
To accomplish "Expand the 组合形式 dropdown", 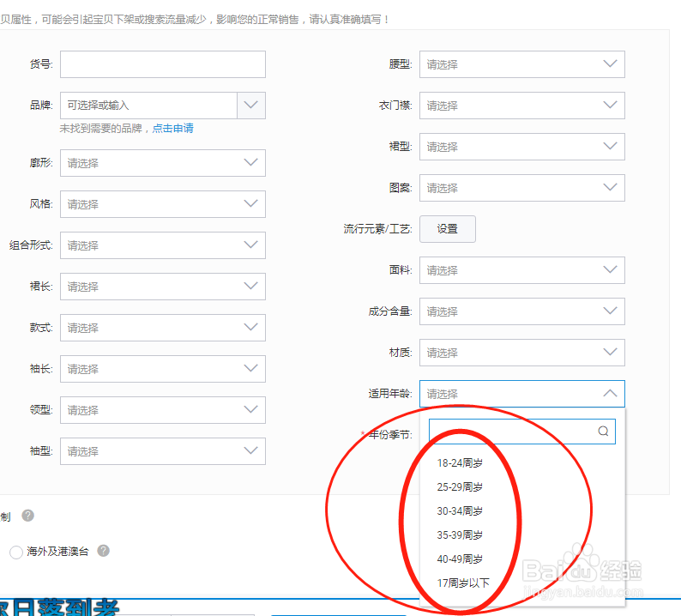I will click(x=162, y=245).
